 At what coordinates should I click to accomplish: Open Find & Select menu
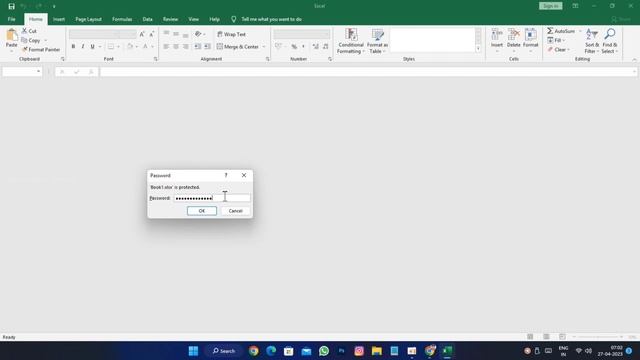[609, 41]
